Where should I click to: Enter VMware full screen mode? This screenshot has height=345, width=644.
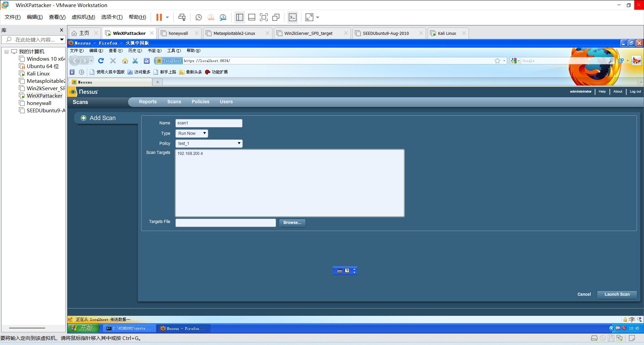pyautogui.click(x=264, y=17)
